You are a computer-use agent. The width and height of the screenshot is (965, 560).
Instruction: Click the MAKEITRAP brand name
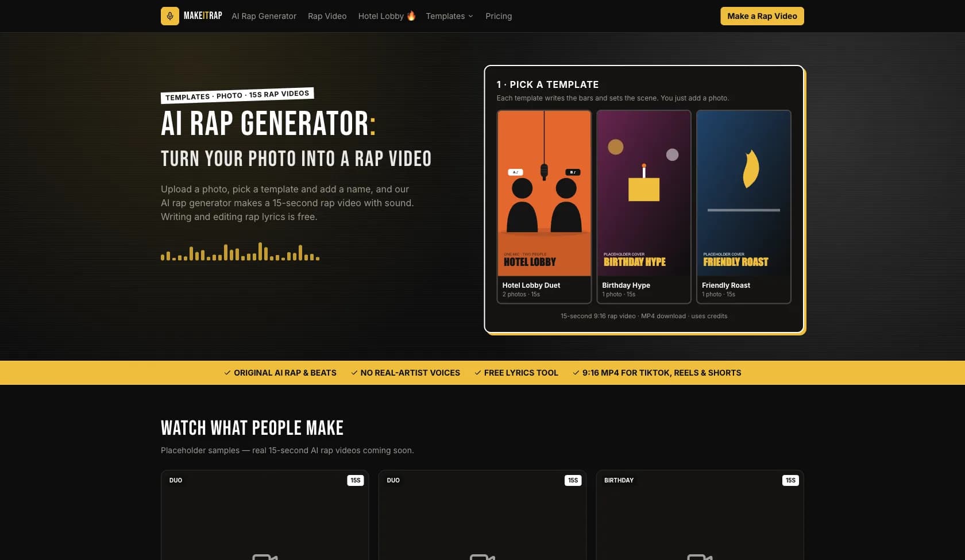pyautogui.click(x=203, y=16)
